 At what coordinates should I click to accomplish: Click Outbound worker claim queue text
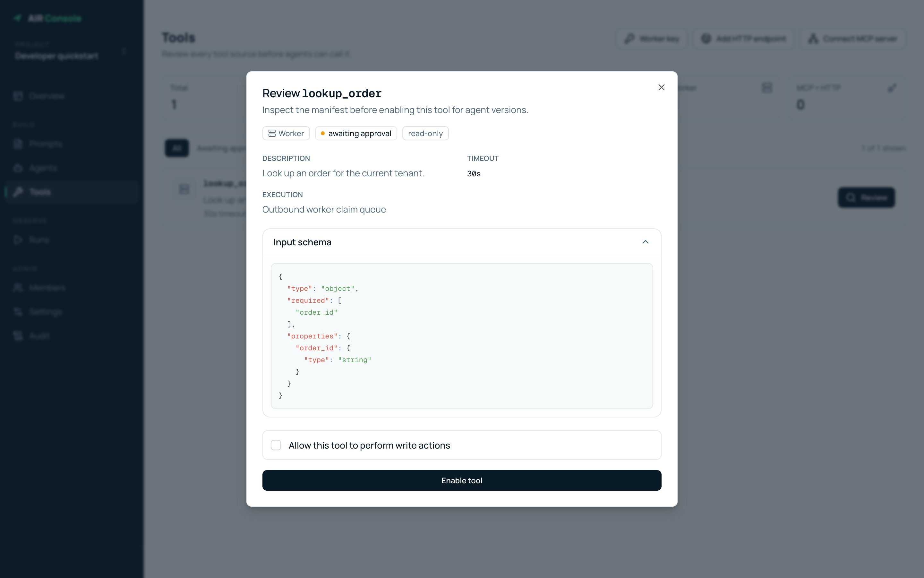tap(324, 209)
